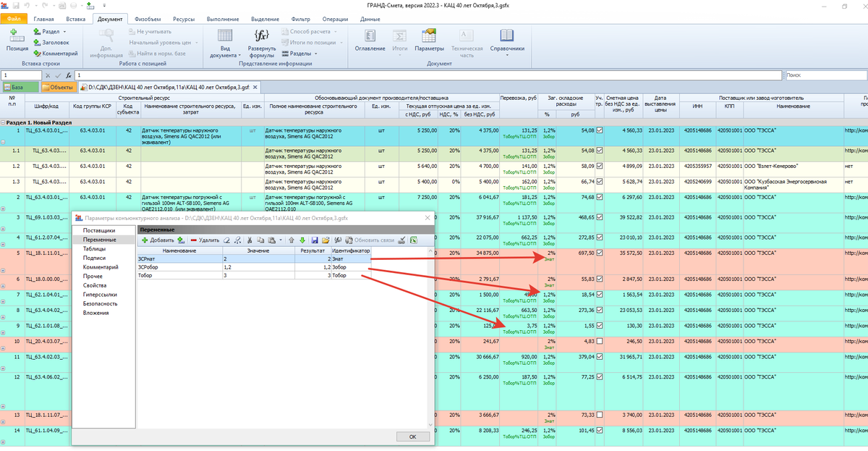Click the Поиск search field
Screen dimensions: 868x451
click(825, 75)
